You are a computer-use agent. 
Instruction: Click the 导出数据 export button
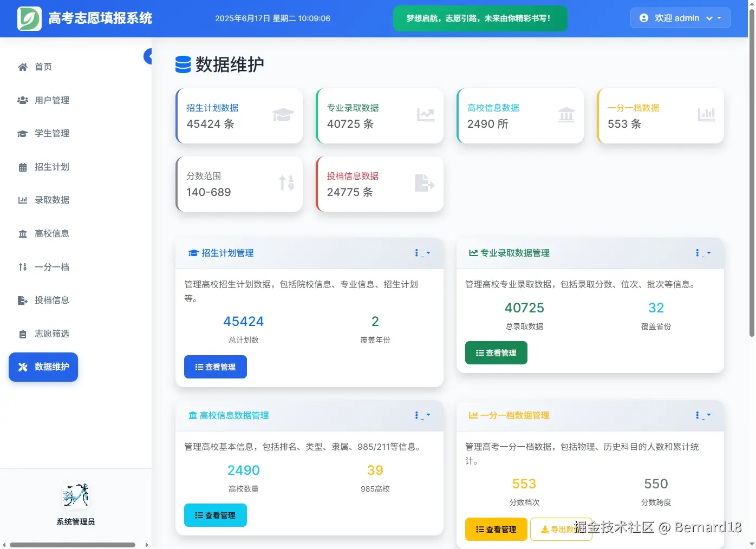tap(561, 530)
